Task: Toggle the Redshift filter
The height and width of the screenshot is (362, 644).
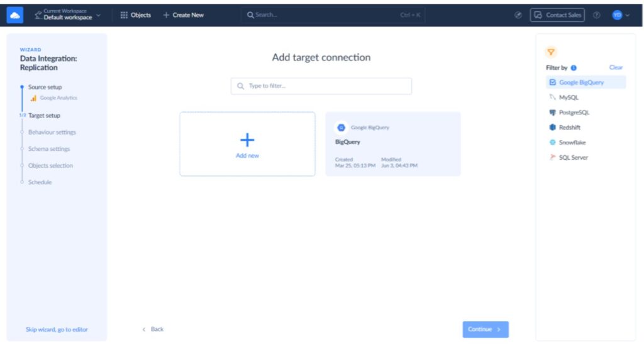Action: [586, 128]
